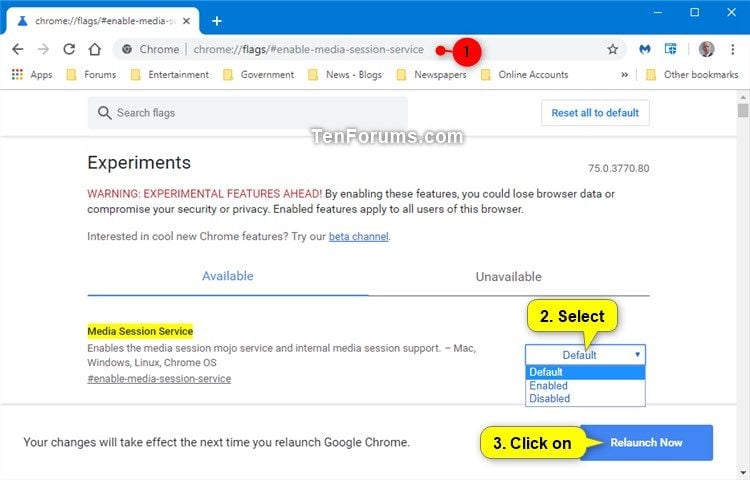Image resolution: width=750 pixels, height=480 pixels.
Task: Switch to the Unavailable tab
Action: tap(508, 276)
